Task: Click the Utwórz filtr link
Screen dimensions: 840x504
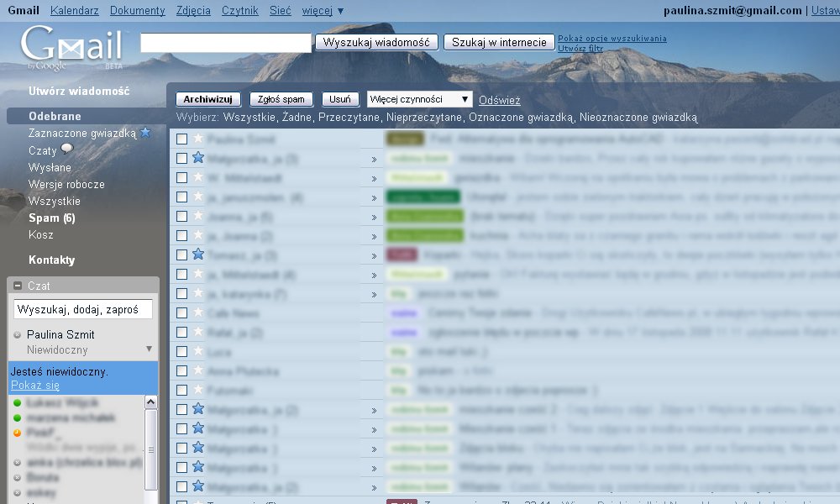Action: point(580,48)
